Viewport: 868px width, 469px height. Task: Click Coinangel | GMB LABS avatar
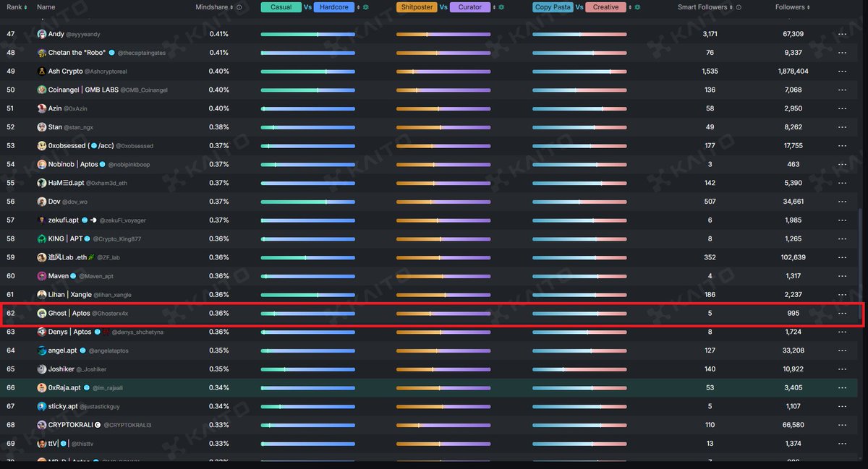pos(42,90)
